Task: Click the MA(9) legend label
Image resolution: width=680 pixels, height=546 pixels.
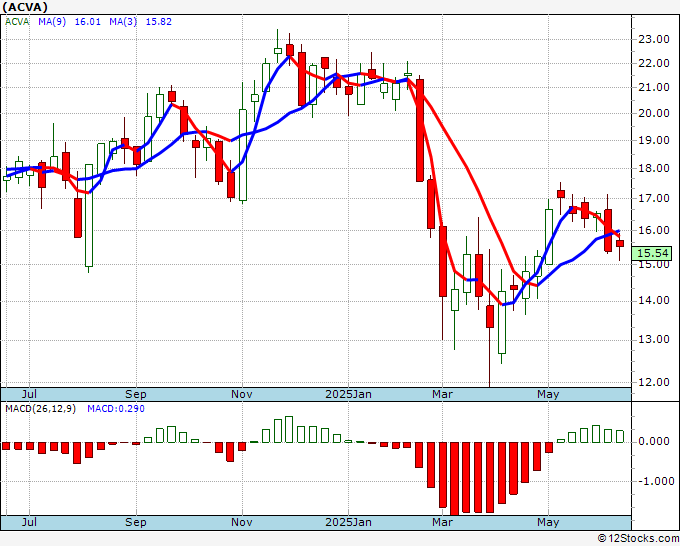Action: [x=52, y=21]
